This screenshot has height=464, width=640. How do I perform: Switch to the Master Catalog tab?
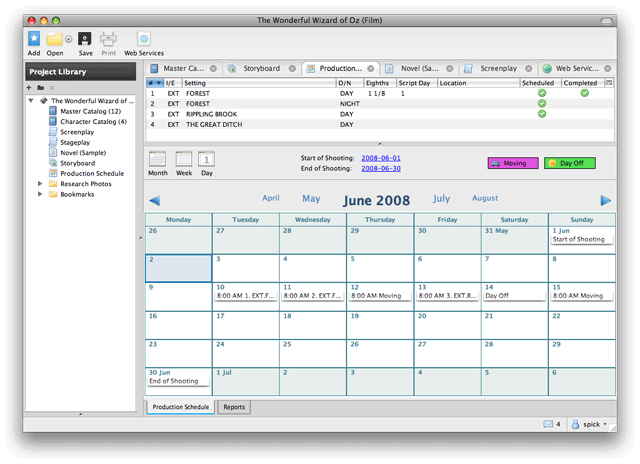point(183,69)
